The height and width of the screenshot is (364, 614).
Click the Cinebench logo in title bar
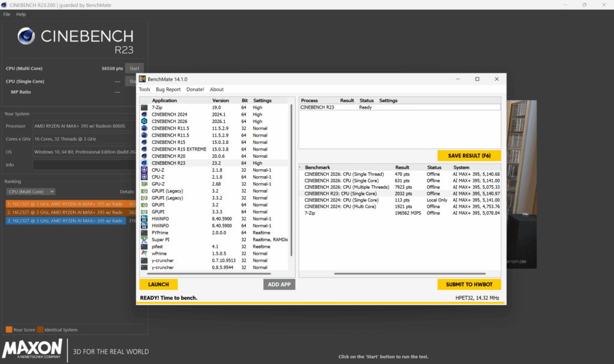pyautogui.click(x=4, y=5)
